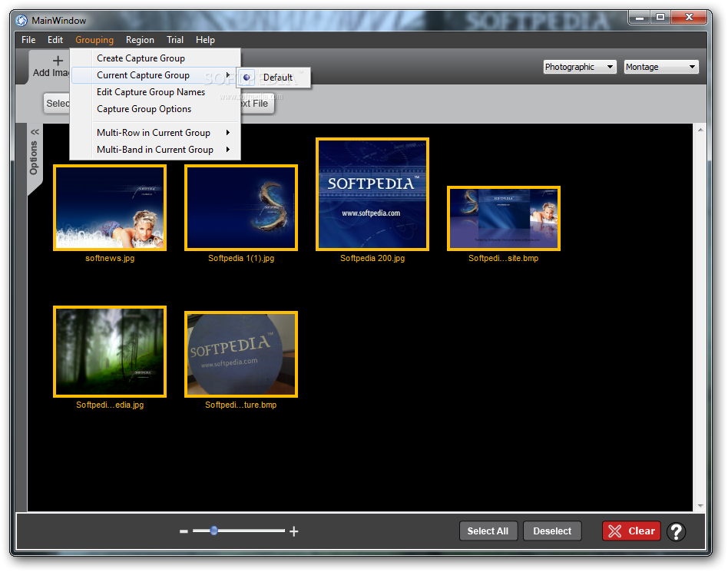Open the Edit menu

point(55,40)
